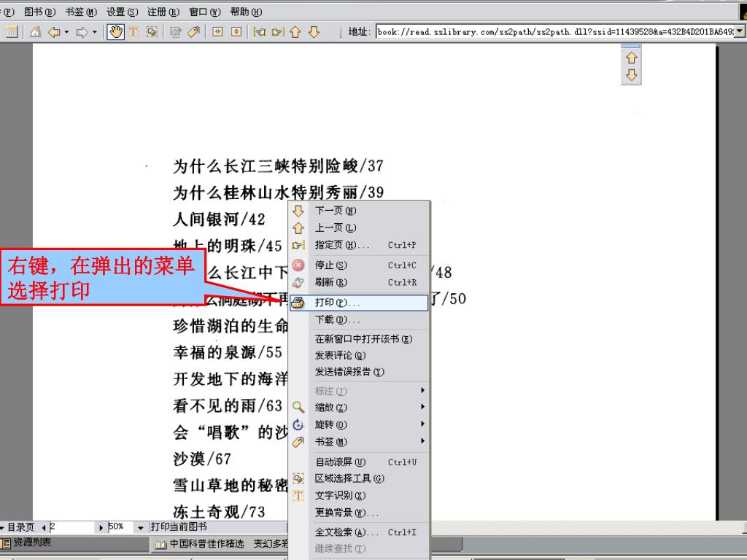Viewport: 747px width, 560px height.
Task: Click the fit-height toolbar icon
Action: (x=236, y=32)
